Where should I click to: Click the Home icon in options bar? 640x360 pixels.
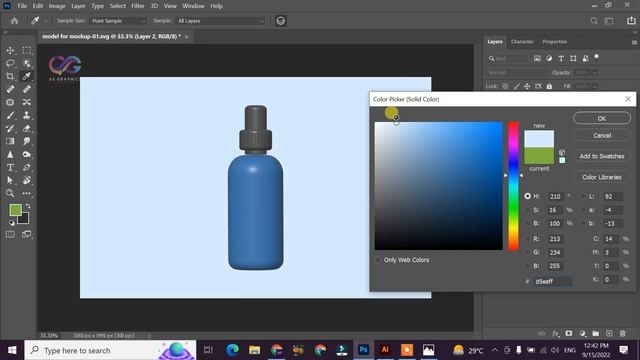click(15, 21)
